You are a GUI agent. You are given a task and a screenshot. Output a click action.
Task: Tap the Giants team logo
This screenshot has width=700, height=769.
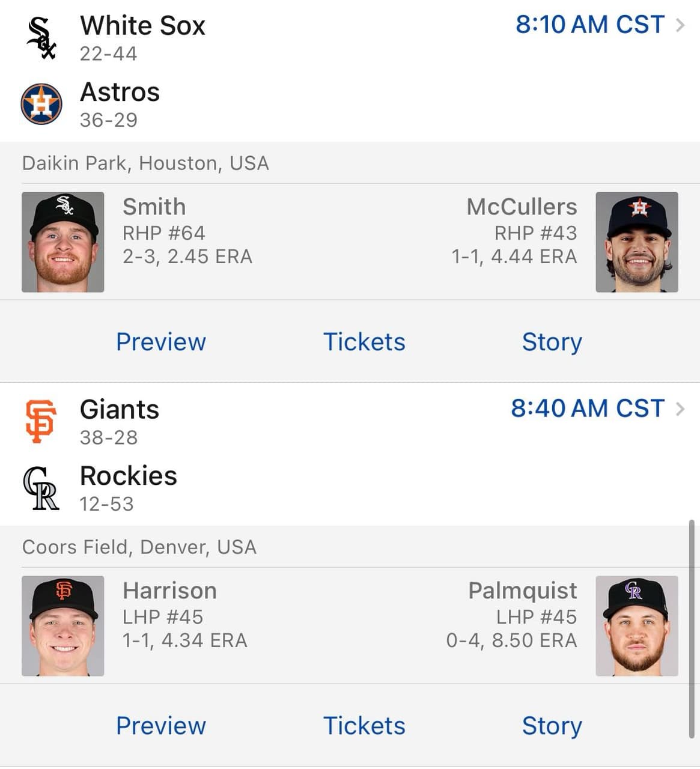click(41, 422)
